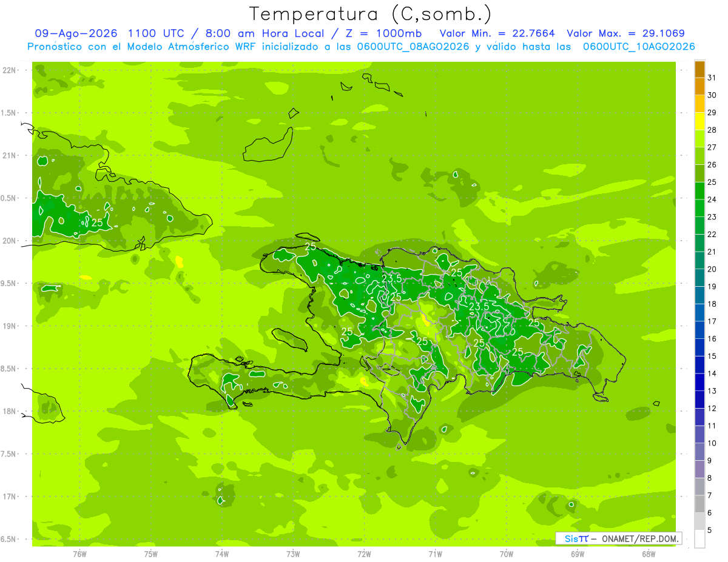Screen dimensions: 728x562
Task: Click the '1.5N' latitude axis label
Action: click(9, 113)
